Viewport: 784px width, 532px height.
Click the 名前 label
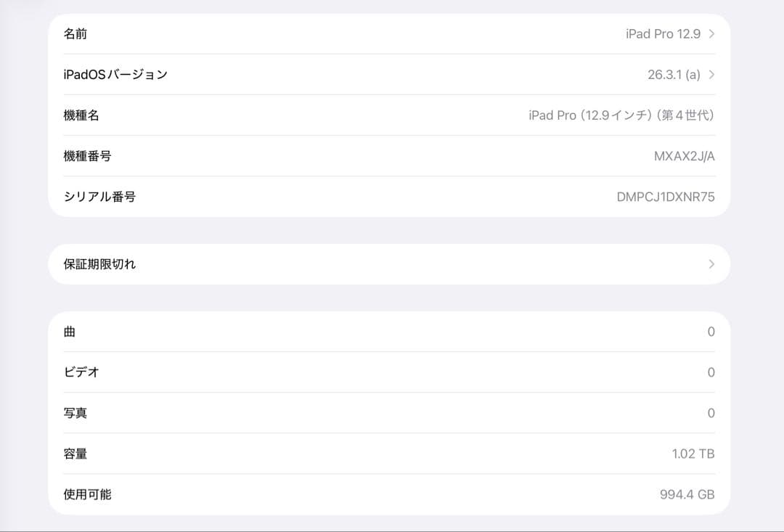(75, 34)
